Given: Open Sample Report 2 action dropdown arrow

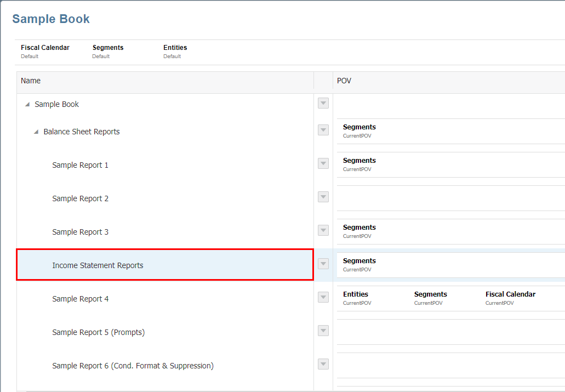Looking at the screenshot, I should pos(323,197).
